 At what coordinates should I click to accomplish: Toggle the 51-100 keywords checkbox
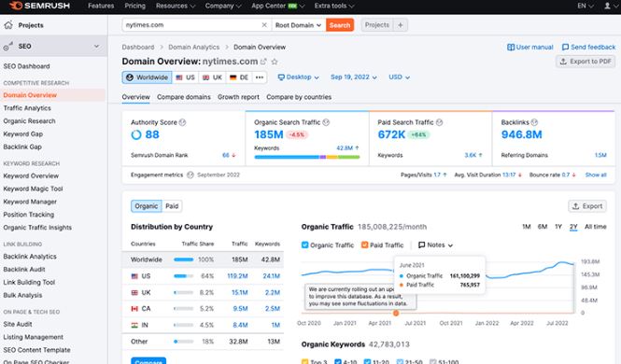433,361
